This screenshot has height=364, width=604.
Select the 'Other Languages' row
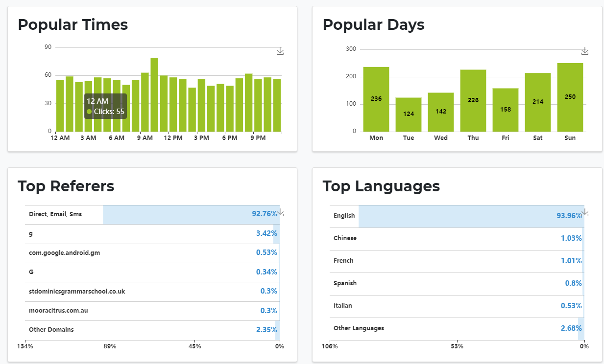[x=457, y=329]
